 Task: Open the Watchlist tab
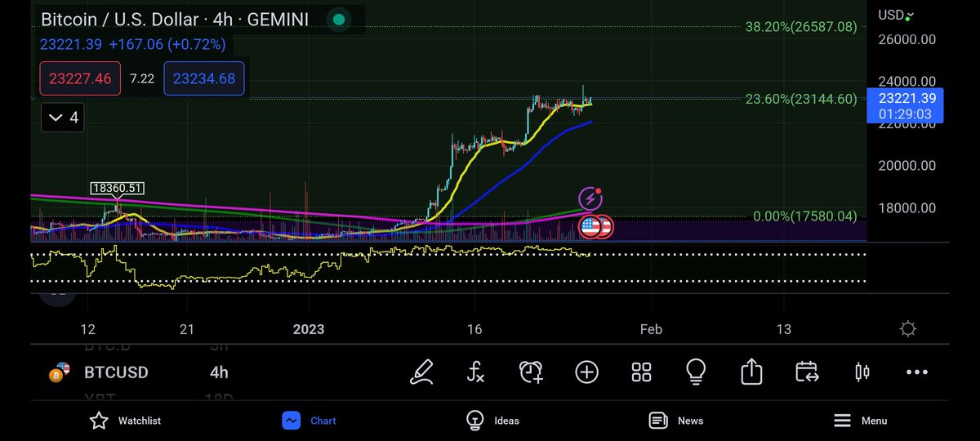(x=125, y=421)
